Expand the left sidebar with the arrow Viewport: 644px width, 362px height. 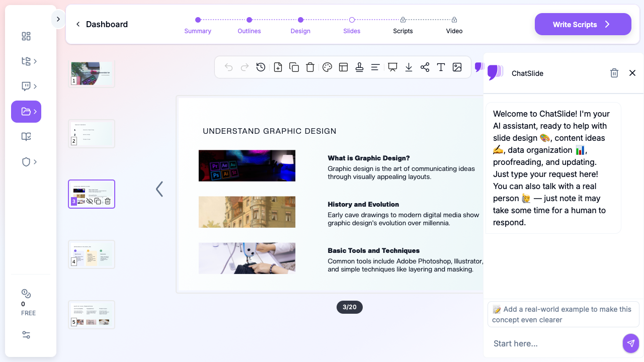58,19
